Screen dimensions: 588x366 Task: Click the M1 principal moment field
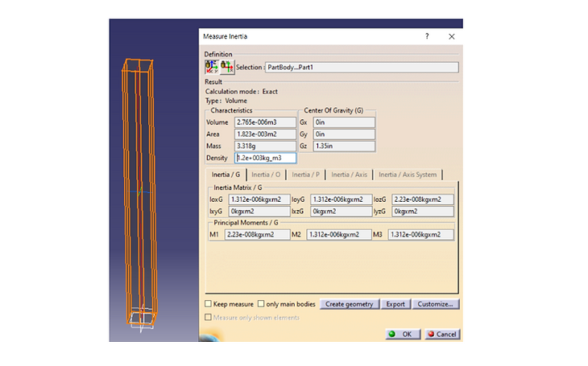[x=257, y=235]
